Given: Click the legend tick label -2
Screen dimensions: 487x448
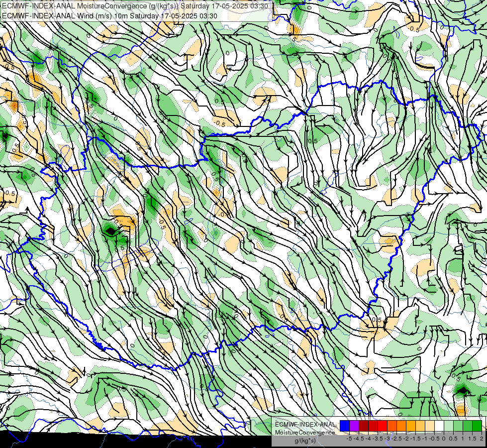Looking at the screenshot, I should point(406,439).
